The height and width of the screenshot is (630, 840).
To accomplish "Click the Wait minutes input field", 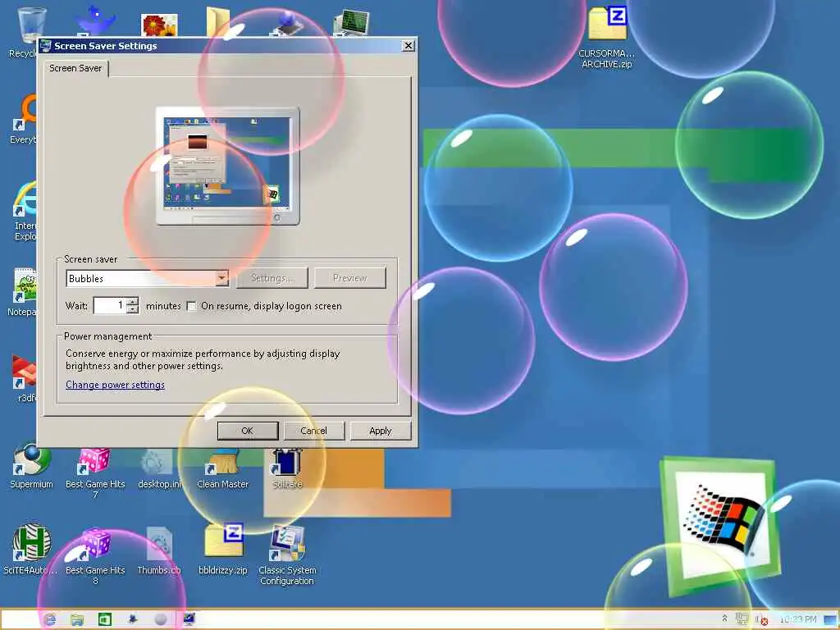I will [x=111, y=305].
